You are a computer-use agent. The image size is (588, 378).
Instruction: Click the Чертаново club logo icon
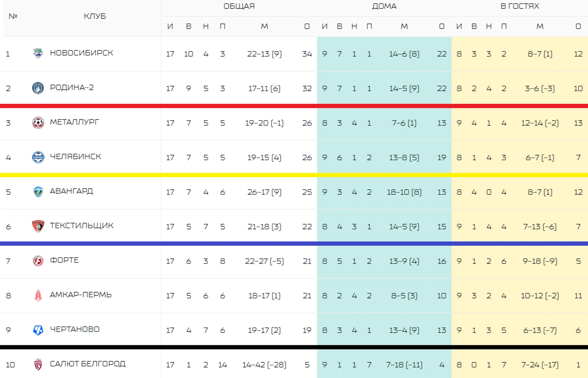click(x=38, y=330)
